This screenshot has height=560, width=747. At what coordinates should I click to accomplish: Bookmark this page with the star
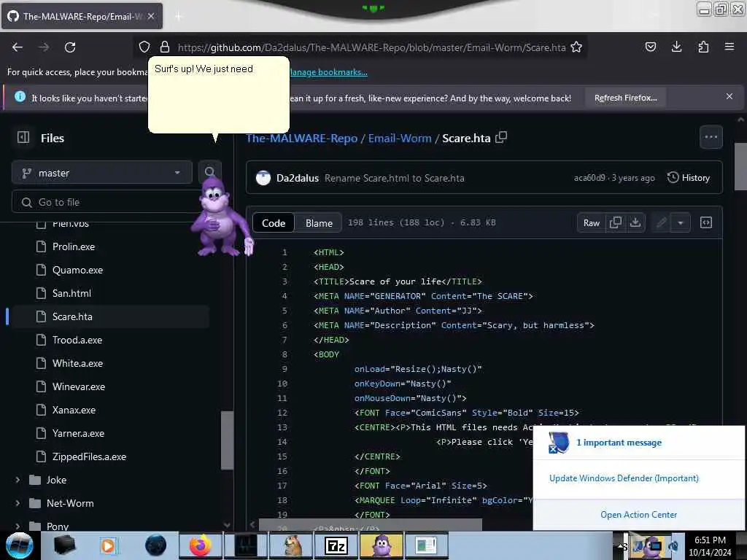click(x=576, y=47)
